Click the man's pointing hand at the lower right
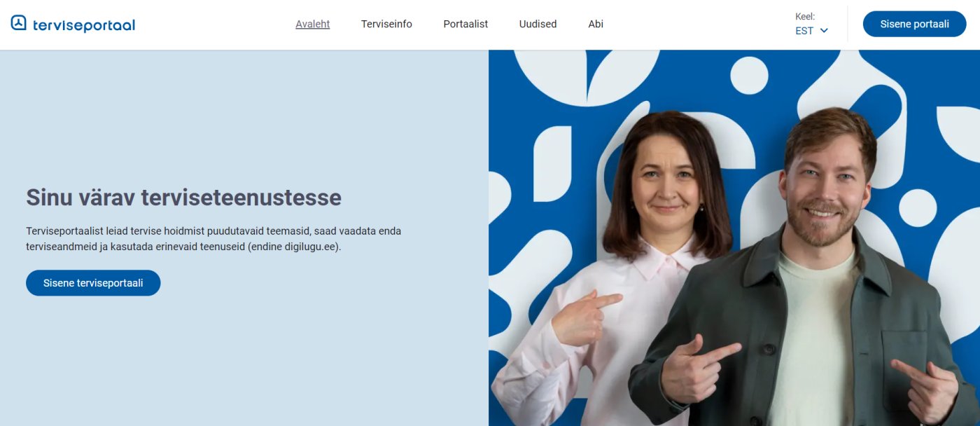This screenshot has height=426, width=980. pyautogui.click(x=924, y=390)
